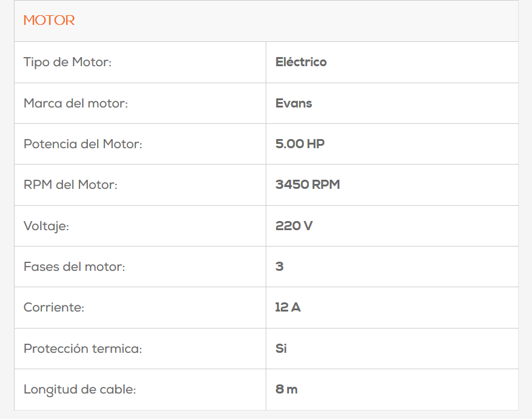The height and width of the screenshot is (419, 532).
Task: Select the '220 V' voltage value
Action: pyautogui.click(x=294, y=226)
